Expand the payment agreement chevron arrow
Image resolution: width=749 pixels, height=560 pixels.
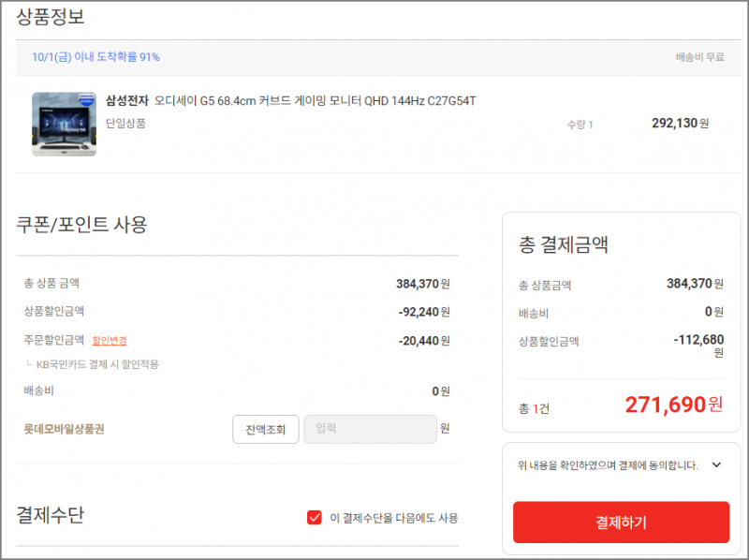click(716, 464)
